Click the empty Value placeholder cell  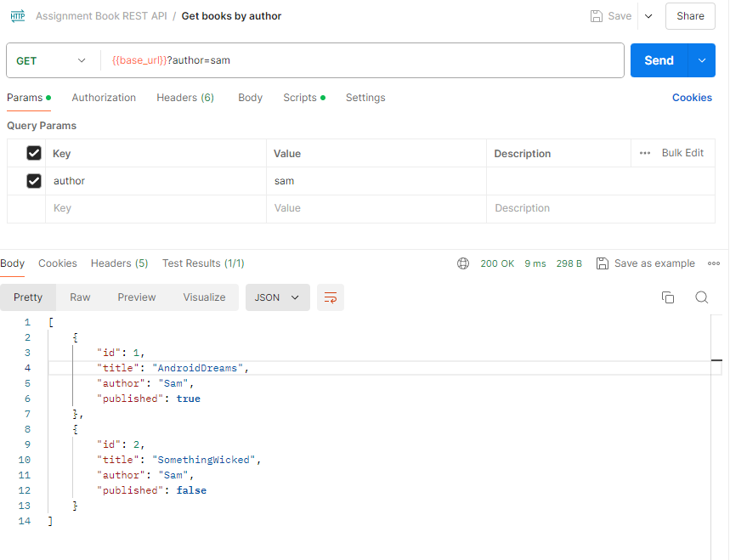point(376,208)
